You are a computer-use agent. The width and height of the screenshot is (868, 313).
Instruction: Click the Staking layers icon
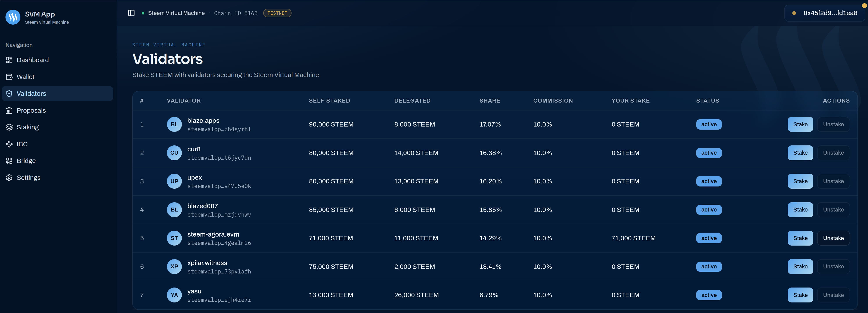click(9, 127)
